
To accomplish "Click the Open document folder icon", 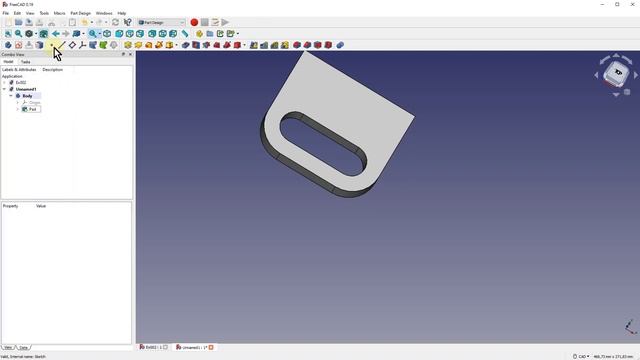I will [19, 22].
